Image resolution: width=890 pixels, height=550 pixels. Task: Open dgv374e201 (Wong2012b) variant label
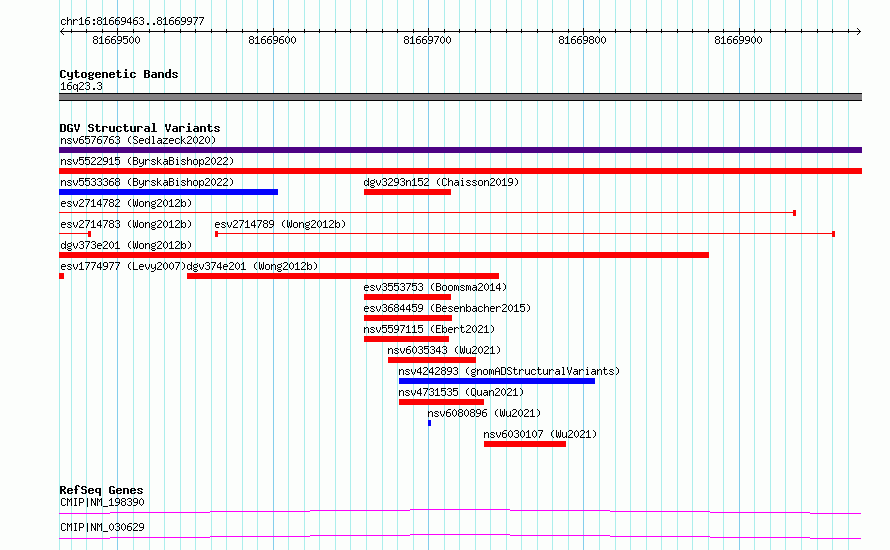253,266
